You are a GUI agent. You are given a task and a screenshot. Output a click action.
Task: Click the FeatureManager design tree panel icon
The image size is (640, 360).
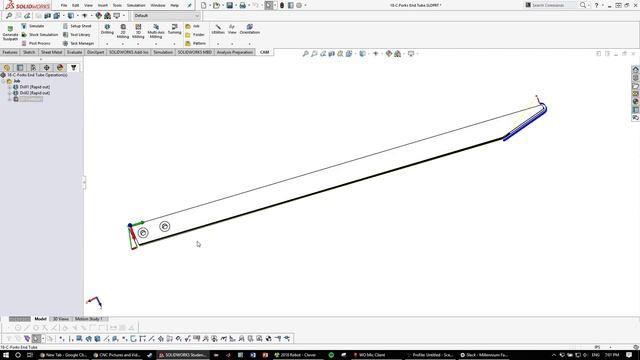pyautogui.click(x=7, y=68)
